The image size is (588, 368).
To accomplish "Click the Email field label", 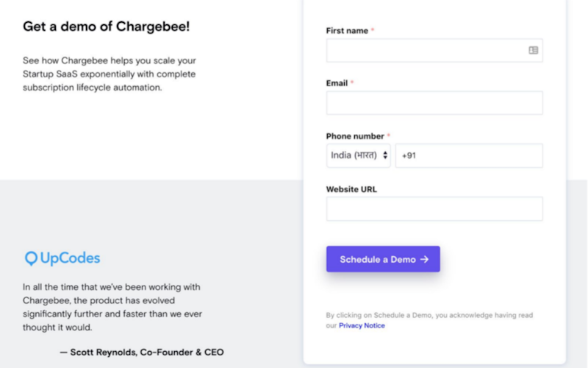I will (x=337, y=83).
